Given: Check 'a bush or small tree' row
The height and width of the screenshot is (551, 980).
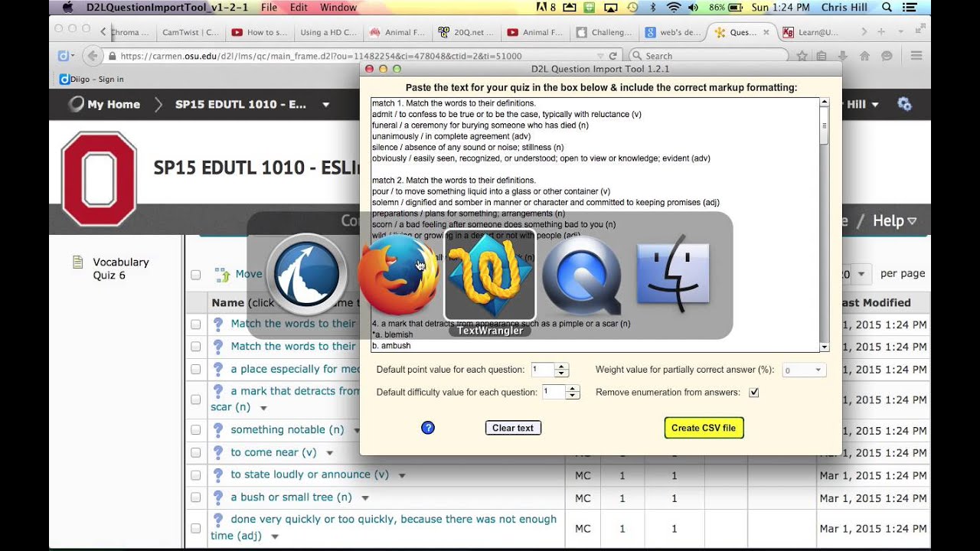Looking at the screenshot, I should point(196,498).
